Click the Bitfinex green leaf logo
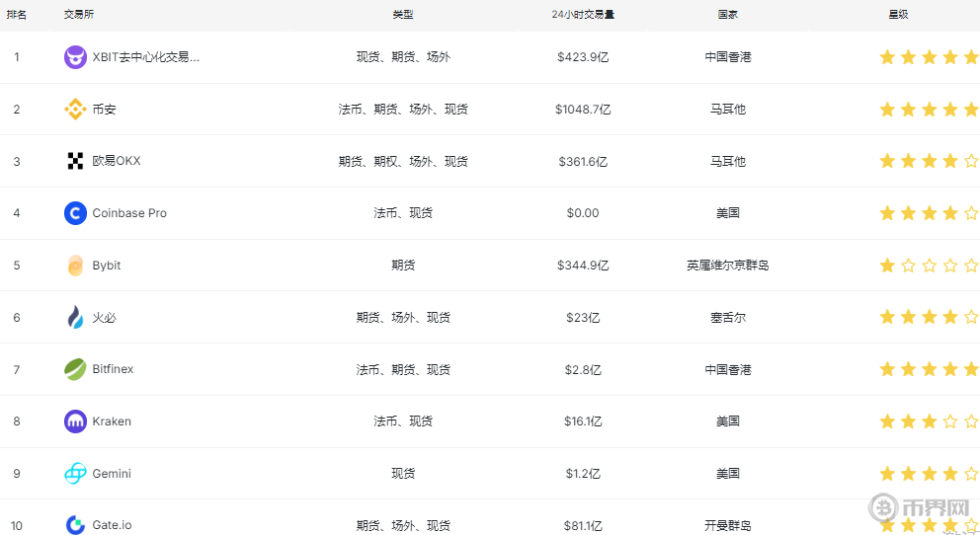This screenshot has height=535, width=980. [x=75, y=369]
